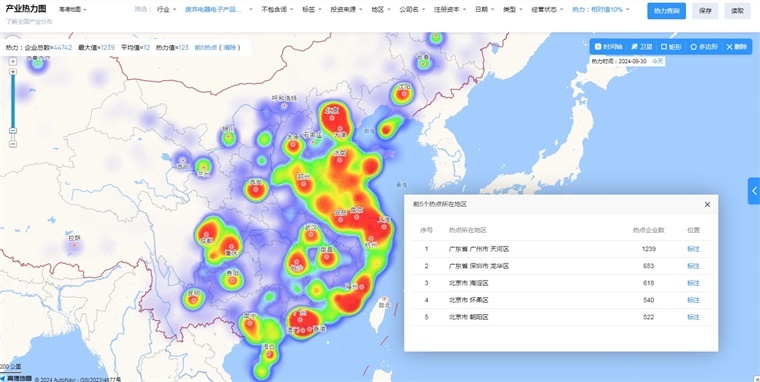Zoom out with the map minus button
760x382 pixels.
coord(13,143)
